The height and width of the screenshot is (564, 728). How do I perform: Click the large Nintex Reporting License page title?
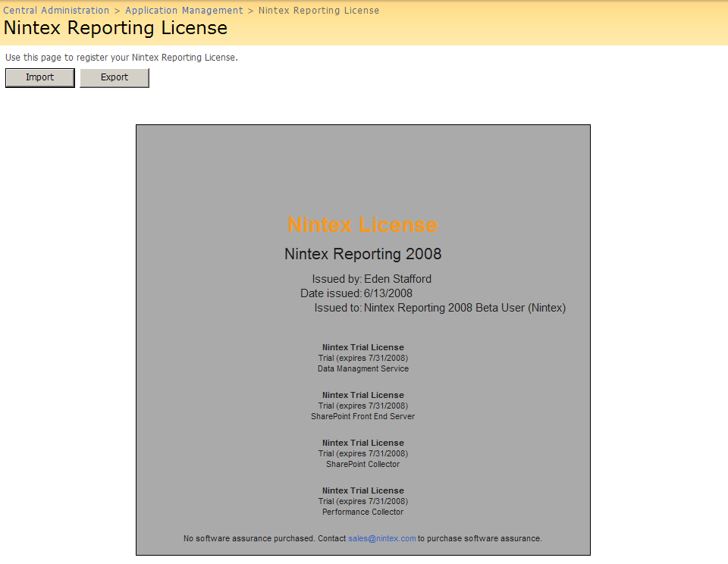(115, 28)
